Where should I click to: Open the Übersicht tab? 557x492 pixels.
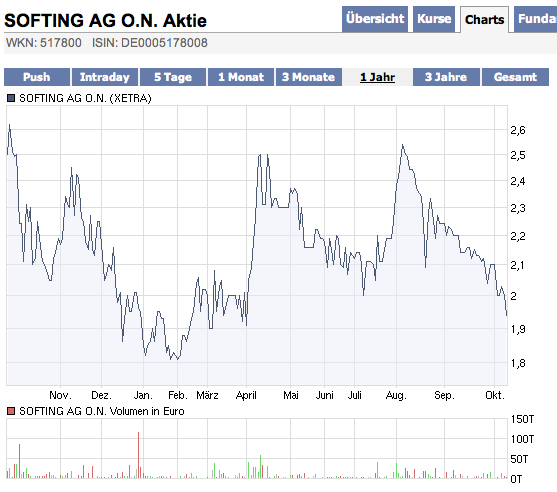pos(375,19)
